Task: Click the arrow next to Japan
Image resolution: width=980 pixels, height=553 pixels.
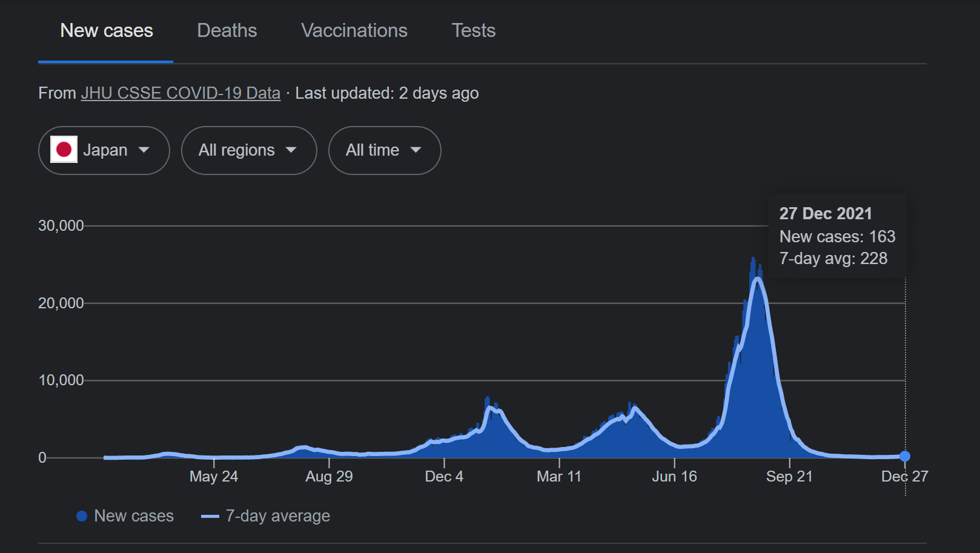Action: [x=144, y=150]
